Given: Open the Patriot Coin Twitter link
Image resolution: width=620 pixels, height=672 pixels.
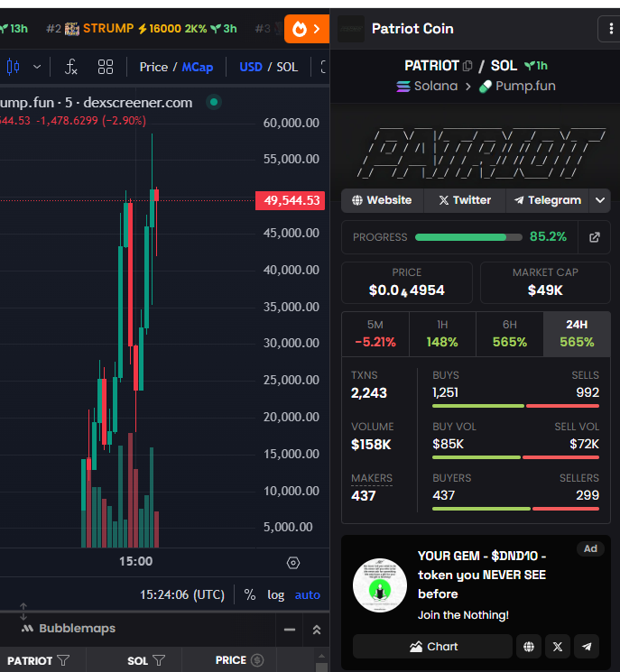Looking at the screenshot, I should 465,200.
